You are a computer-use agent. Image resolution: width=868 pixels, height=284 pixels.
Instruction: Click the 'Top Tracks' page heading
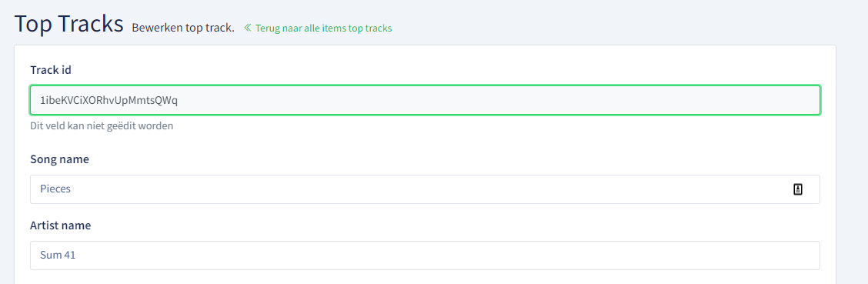click(68, 24)
